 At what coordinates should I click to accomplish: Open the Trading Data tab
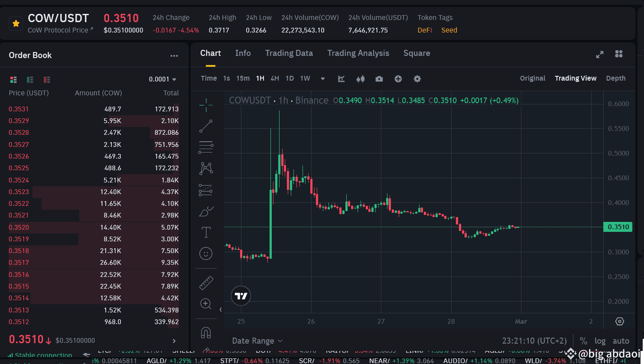pyautogui.click(x=289, y=53)
